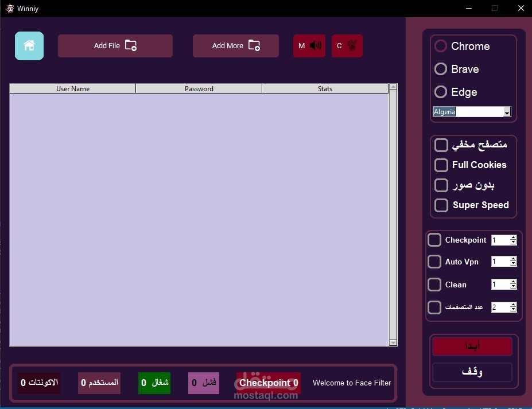532x409 pixels.
Task: Open the Winniy app icon in title bar
Action: tap(10, 8)
